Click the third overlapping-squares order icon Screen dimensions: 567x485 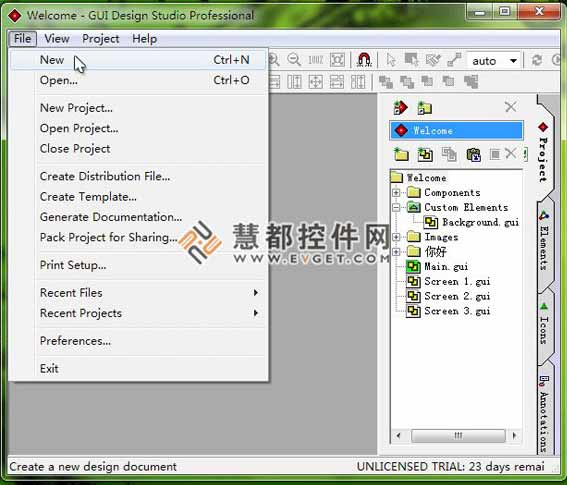click(427, 81)
